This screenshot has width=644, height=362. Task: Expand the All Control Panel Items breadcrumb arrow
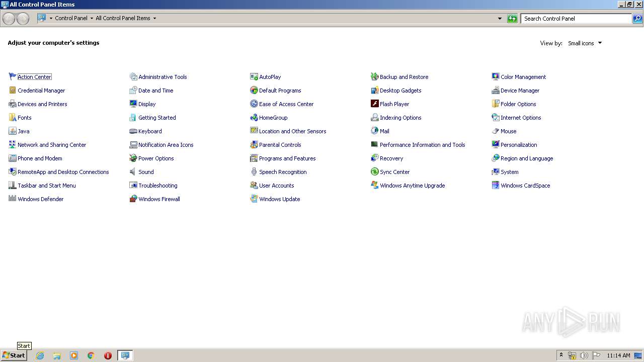[154, 18]
